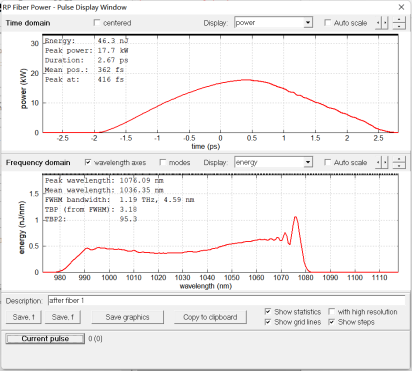Click the '0 (0)' pulse counter text

pos(96,339)
